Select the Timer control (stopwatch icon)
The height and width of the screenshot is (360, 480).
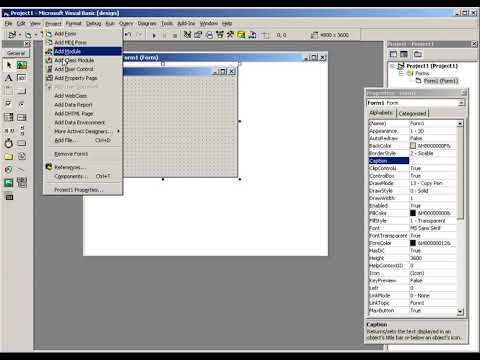[9, 143]
